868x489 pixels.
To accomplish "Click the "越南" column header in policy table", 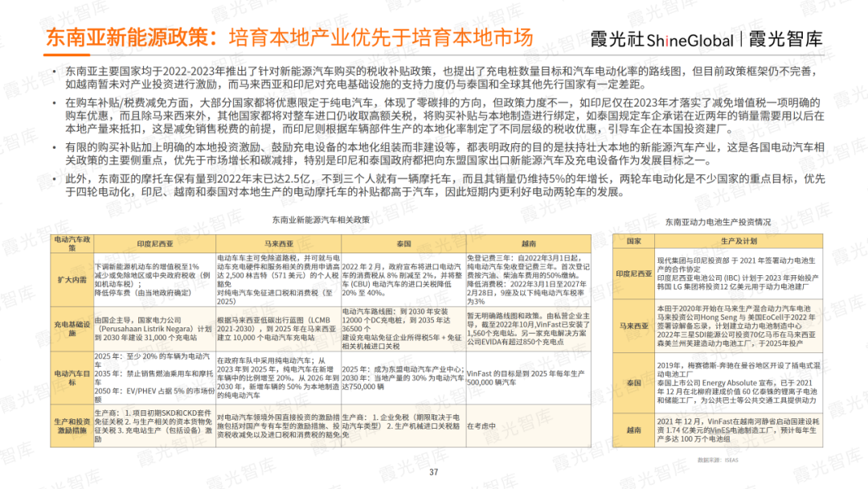I will (529, 244).
